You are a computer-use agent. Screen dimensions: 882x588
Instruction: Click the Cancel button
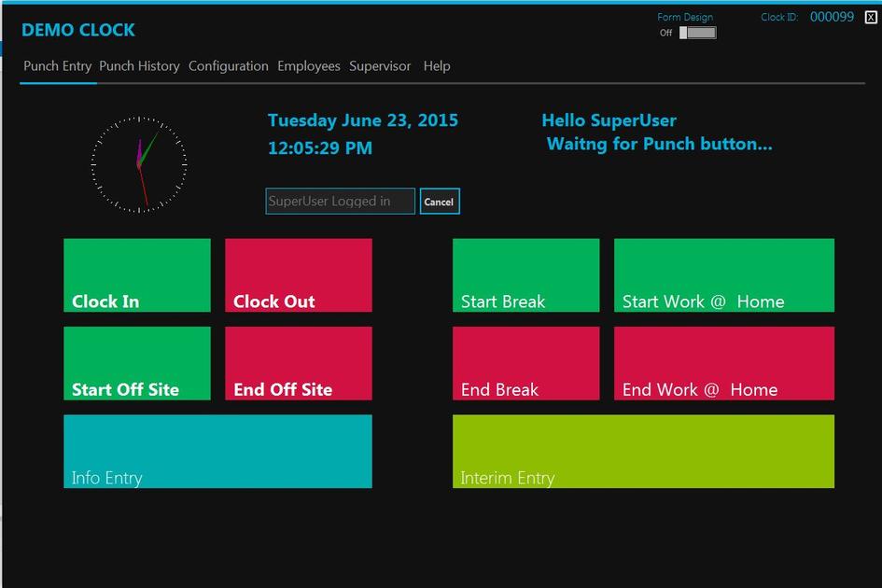[440, 202]
